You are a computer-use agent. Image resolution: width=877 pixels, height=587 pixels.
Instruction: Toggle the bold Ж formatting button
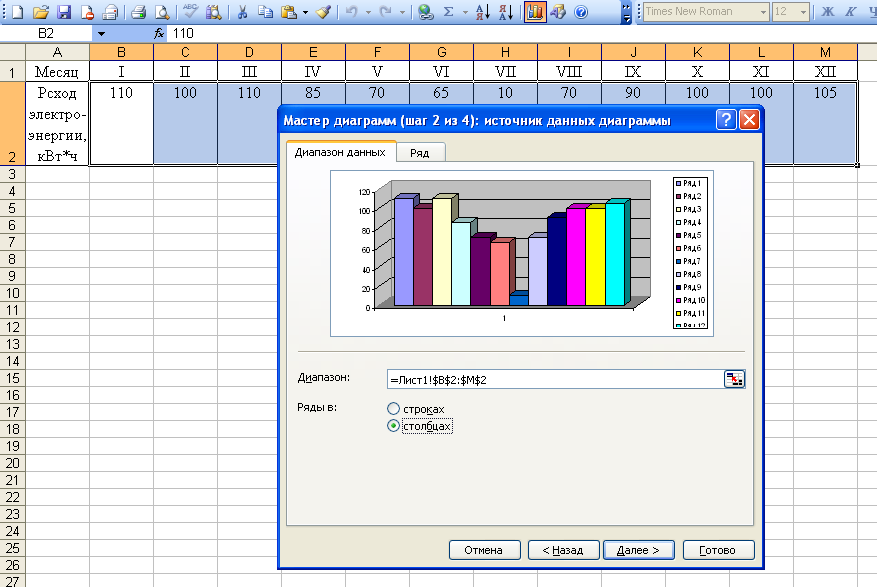click(x=828, y=11)
